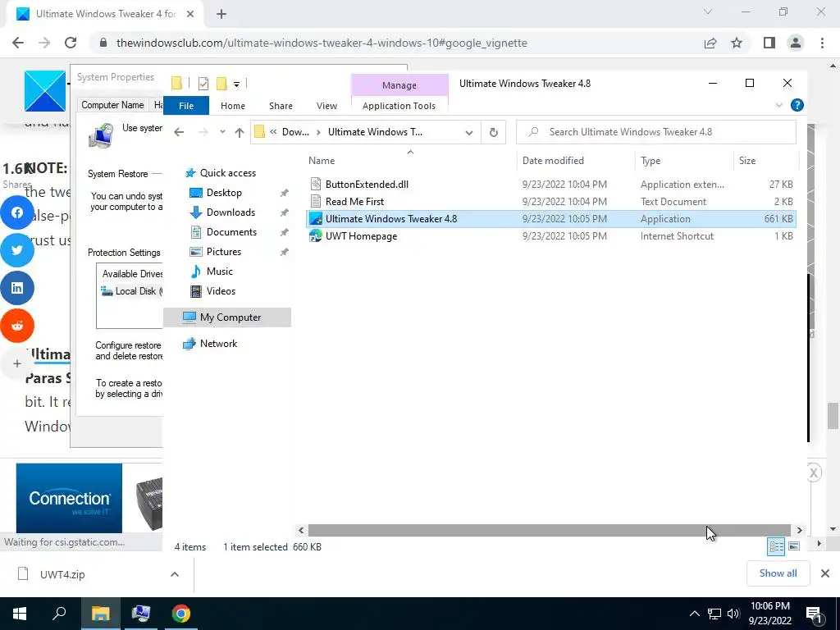This screenshot has height=630, width=840.
Task: Open Videos in navigation pane
Action: coord(221,291)
